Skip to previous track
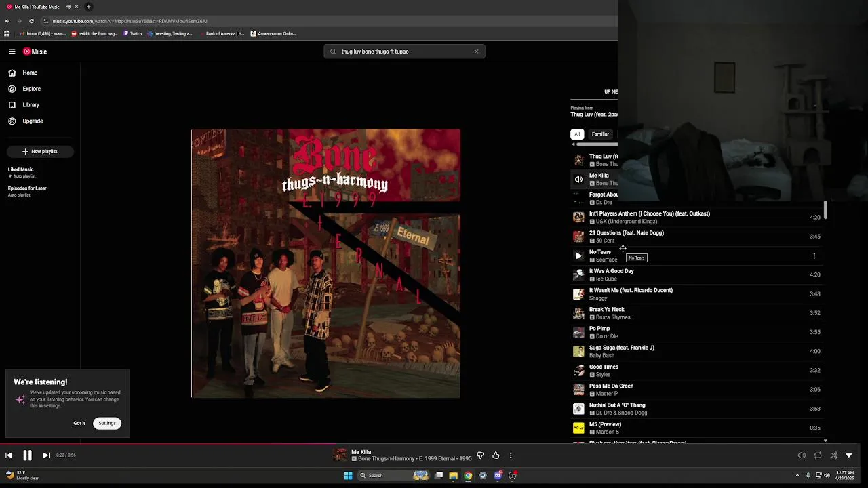868x488 pixels. pos(9,455)
